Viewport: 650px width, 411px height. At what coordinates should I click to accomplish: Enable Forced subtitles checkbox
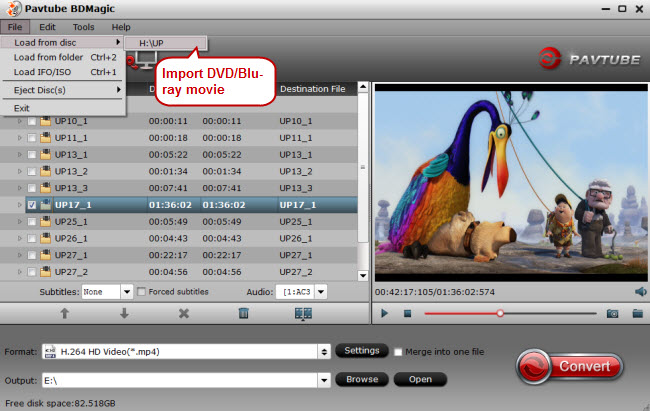tap(141, 292)
